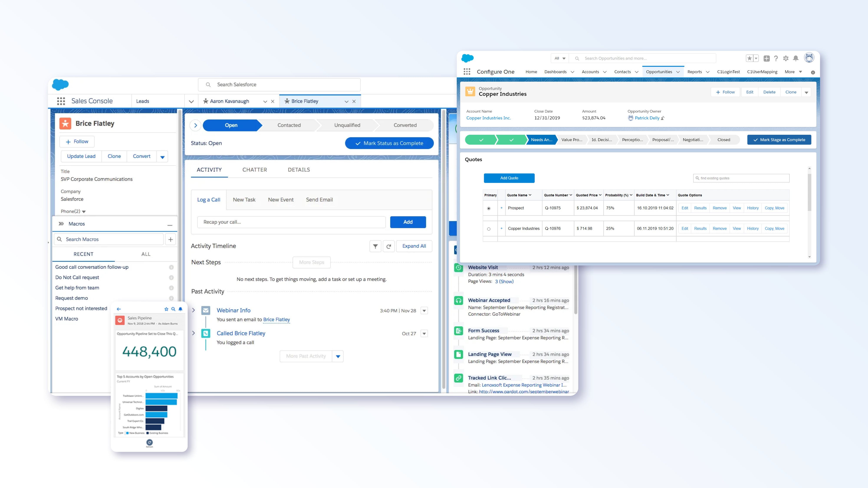Viewport: 868px width, 488px height.
Task: Open the Opportunities nav dropdown chevron
Action: [678, 72]
